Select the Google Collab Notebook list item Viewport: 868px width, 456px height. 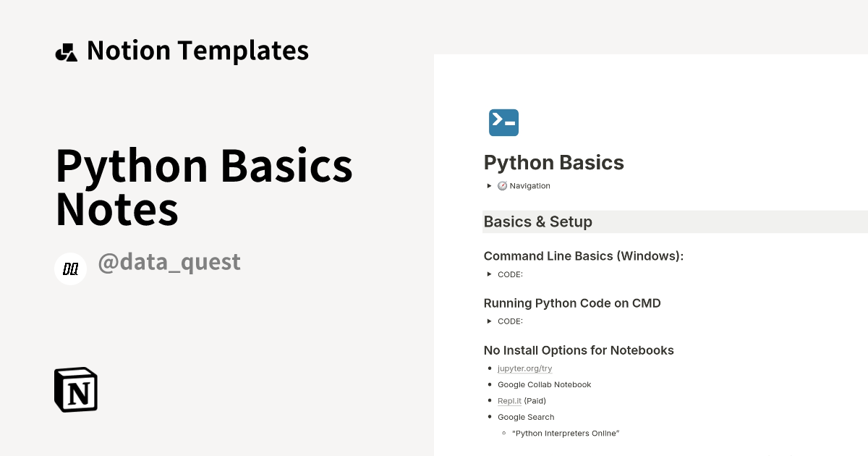tap(544, 384)
